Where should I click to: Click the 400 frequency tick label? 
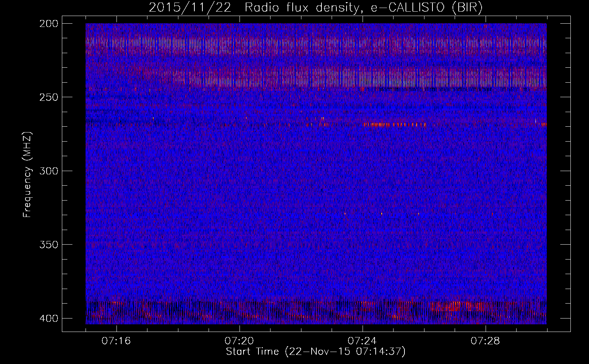tap(48, 318)
